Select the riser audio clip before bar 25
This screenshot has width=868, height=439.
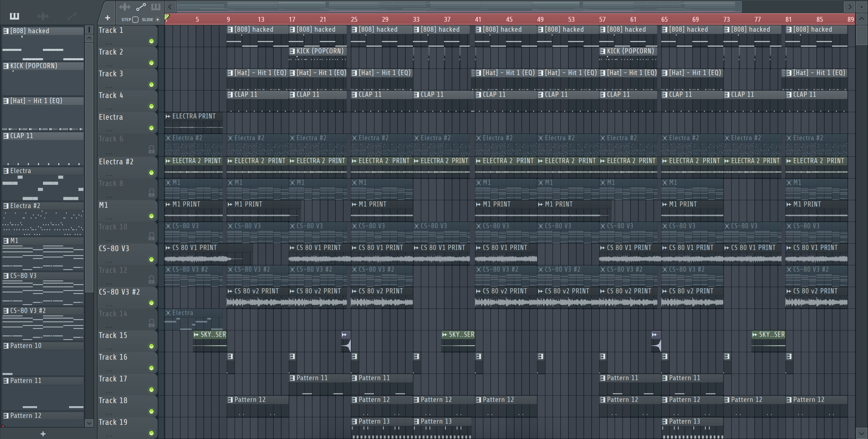pyautogui.click(x=346, y=341)
